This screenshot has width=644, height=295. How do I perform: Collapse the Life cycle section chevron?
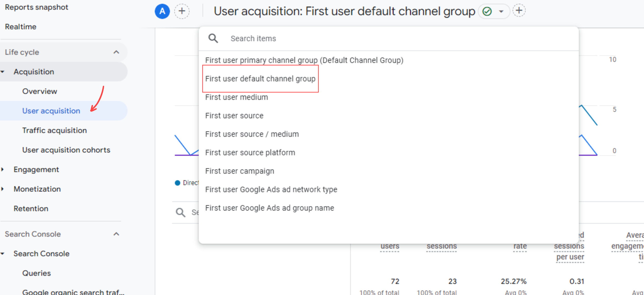(116, 52)
